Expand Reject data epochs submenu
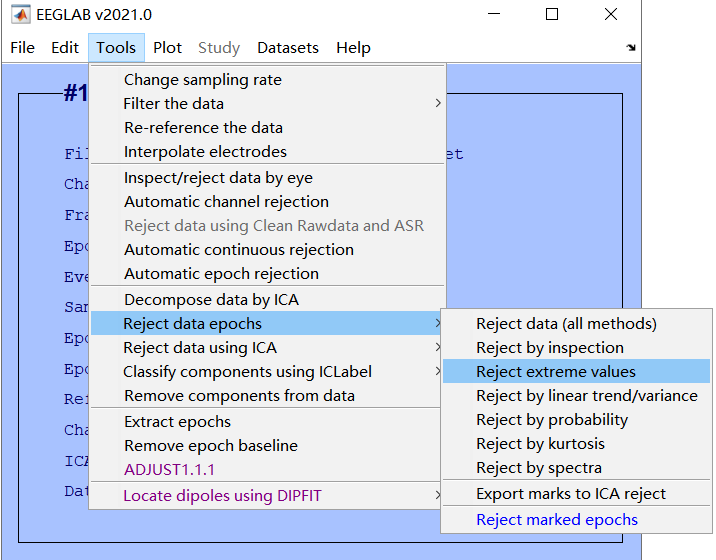716x560 pixels. click(268, 323)
